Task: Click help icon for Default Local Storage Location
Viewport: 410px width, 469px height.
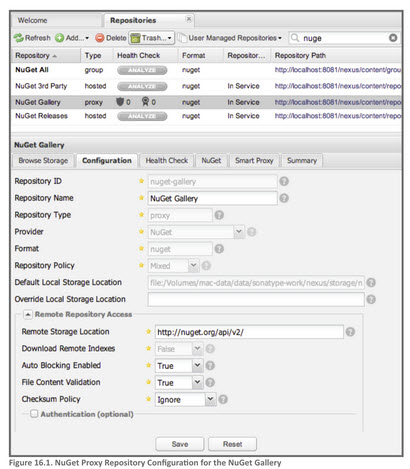Action: pyautogui.click(x=371, y=283)
